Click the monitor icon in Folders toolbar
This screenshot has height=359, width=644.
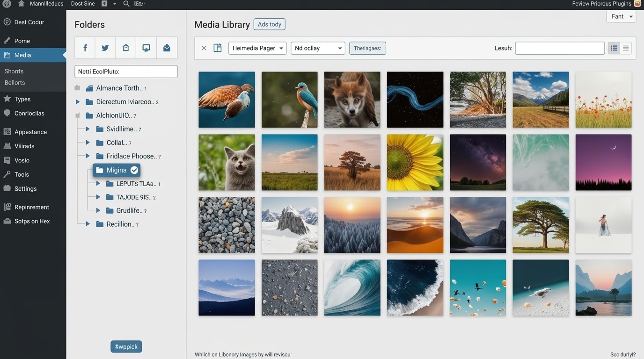click(146, 48)
